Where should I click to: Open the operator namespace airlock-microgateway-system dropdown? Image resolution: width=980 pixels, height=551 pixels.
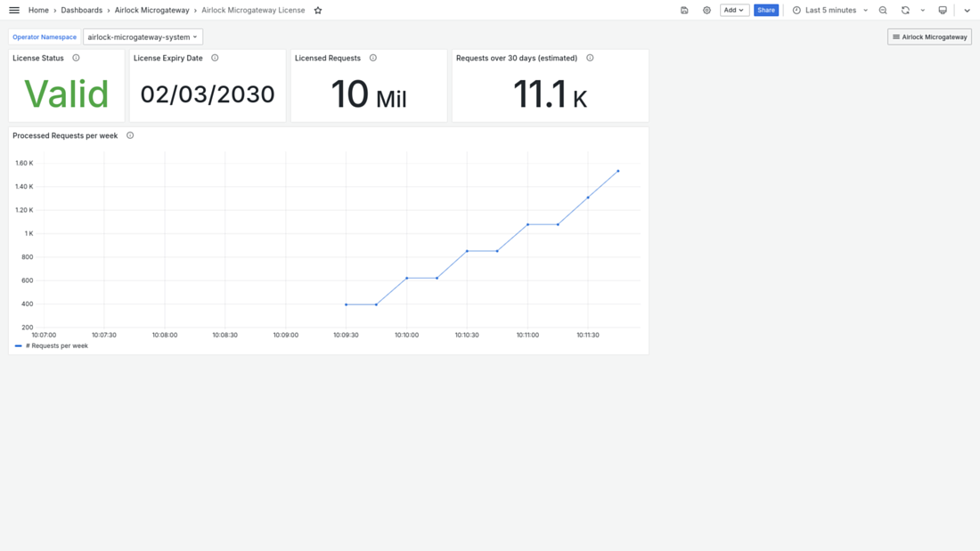143,36
